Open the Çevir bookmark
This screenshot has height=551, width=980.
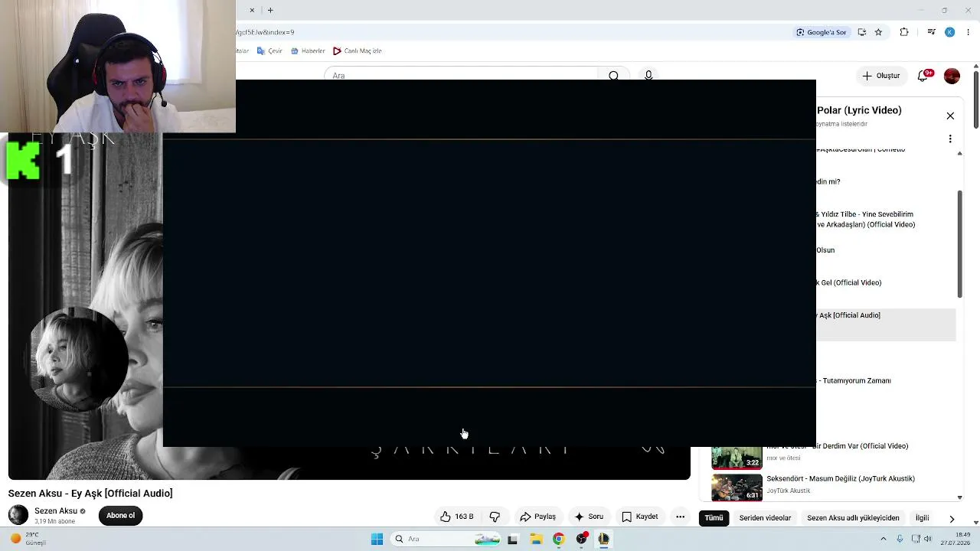[x=269, y=51]
